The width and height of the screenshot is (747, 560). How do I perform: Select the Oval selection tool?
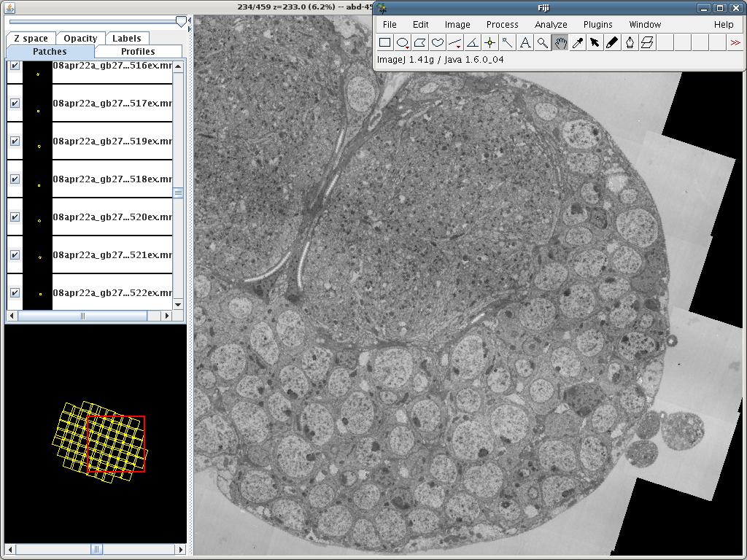click(x=402, y=43)
